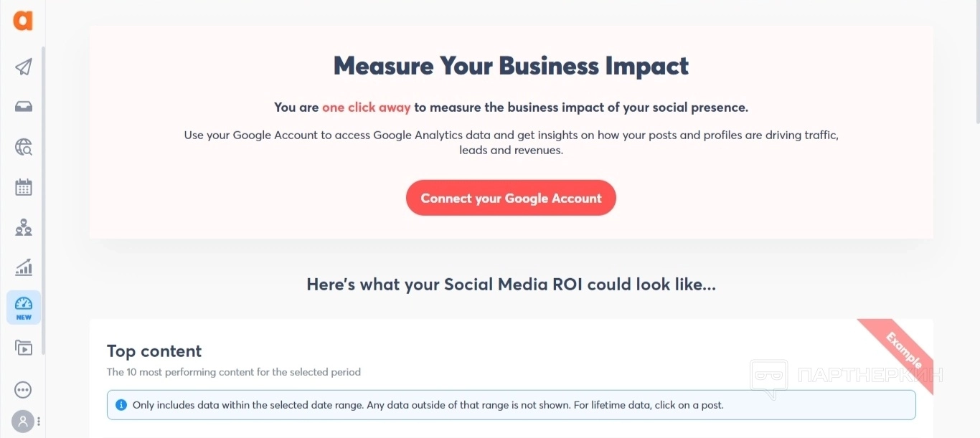980x438 pixels.
Task: Select the ROI gauge icon marked NEW
Action: 24,308
